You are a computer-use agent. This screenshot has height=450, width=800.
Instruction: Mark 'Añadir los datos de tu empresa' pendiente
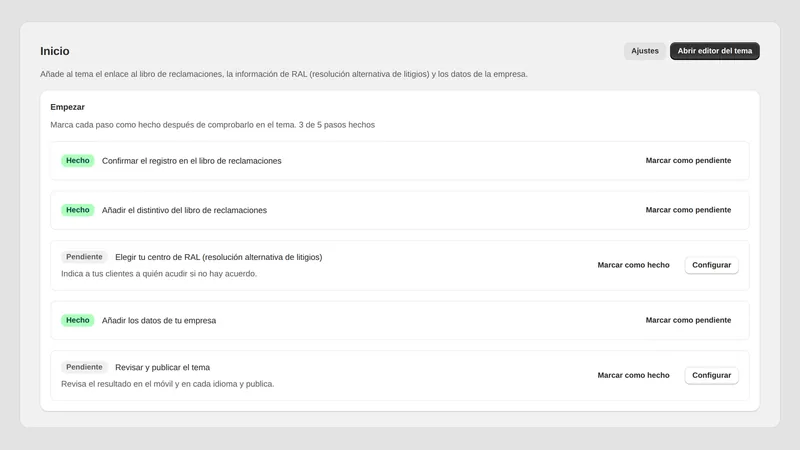point(688,320)
